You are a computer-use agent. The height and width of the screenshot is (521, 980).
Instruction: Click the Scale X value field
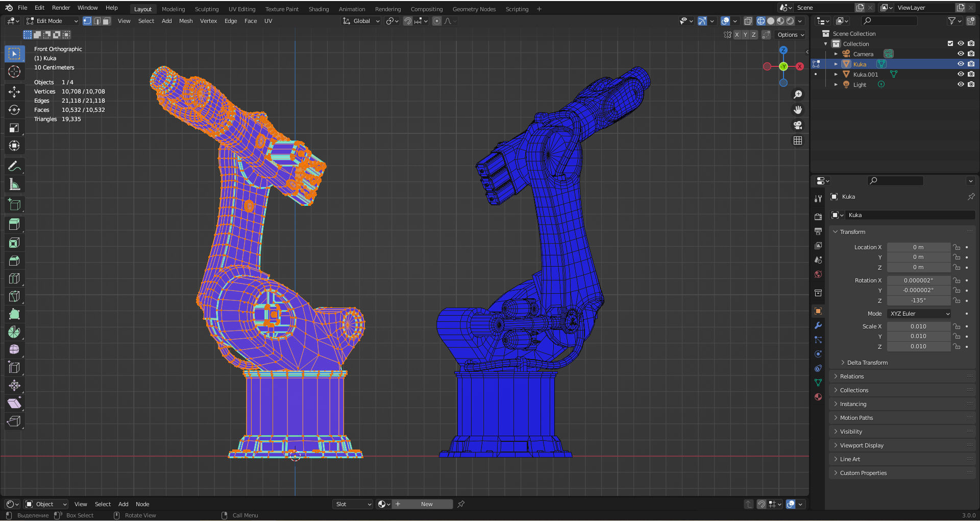(x=918, y=326)
